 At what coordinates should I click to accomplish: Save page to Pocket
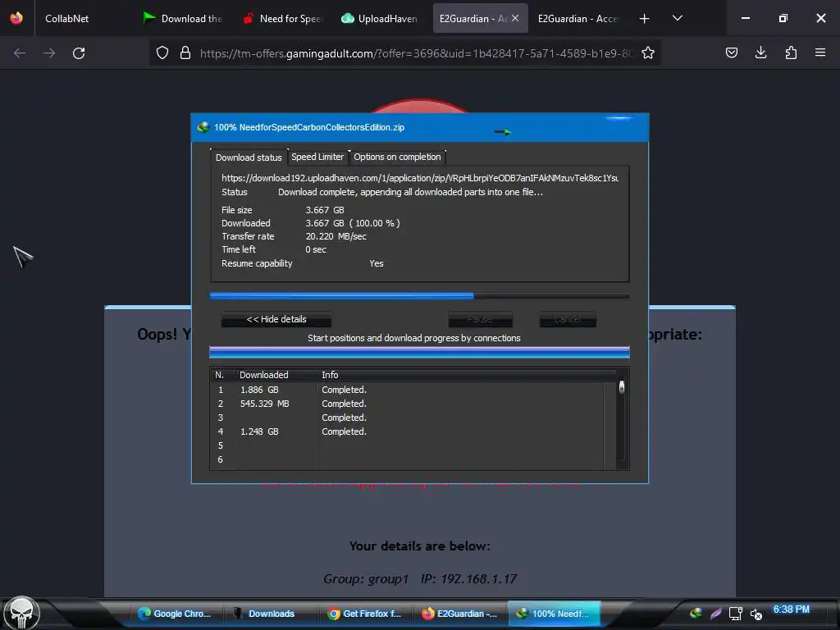732,52
